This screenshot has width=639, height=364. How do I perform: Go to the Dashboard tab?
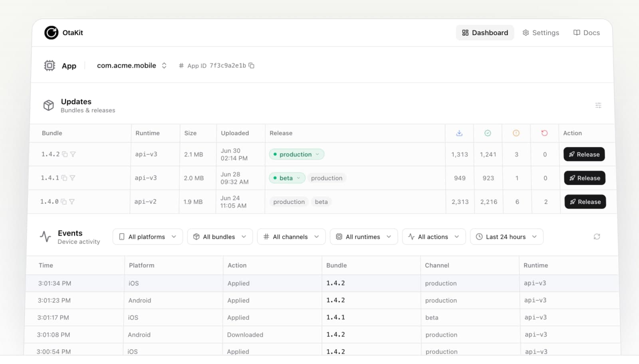[x=485, y=33]
